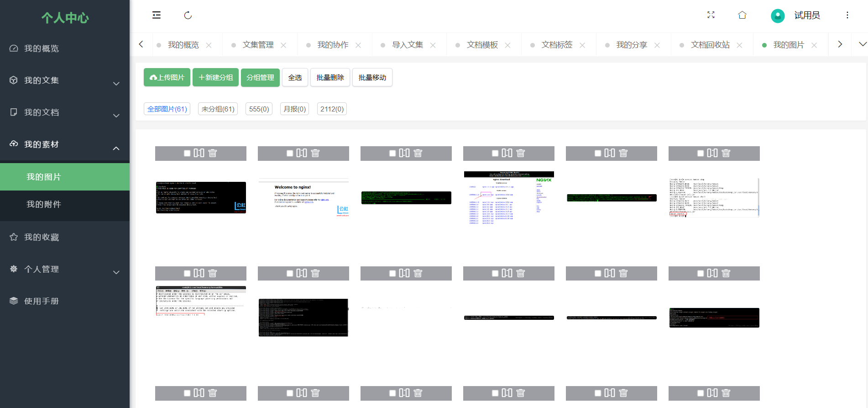This screenshot has width=868, height=408.
Task: Tick checkbox above the Tomcat license text image
Action: coord(187,274)
